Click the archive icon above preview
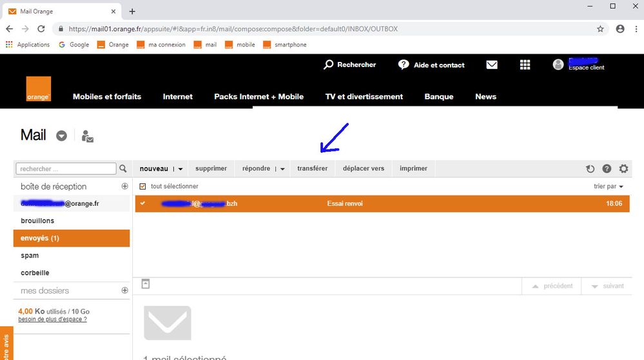This screenshot has width=644, height=360. pyautogui.click(x=146, y=284)
